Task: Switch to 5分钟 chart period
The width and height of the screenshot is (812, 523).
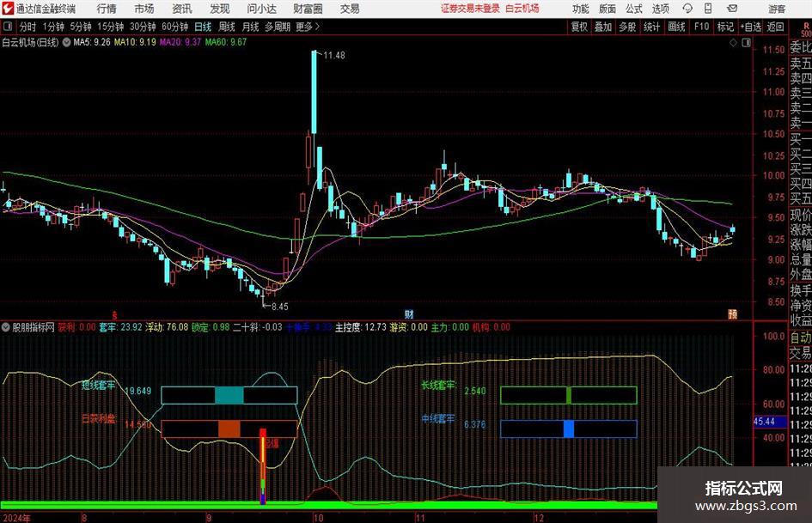Action: click(81, 27)
